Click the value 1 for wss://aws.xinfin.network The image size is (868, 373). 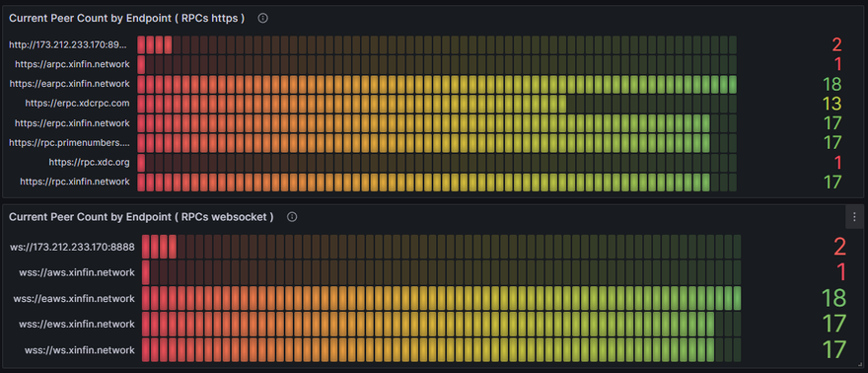(x=840, y=272)
